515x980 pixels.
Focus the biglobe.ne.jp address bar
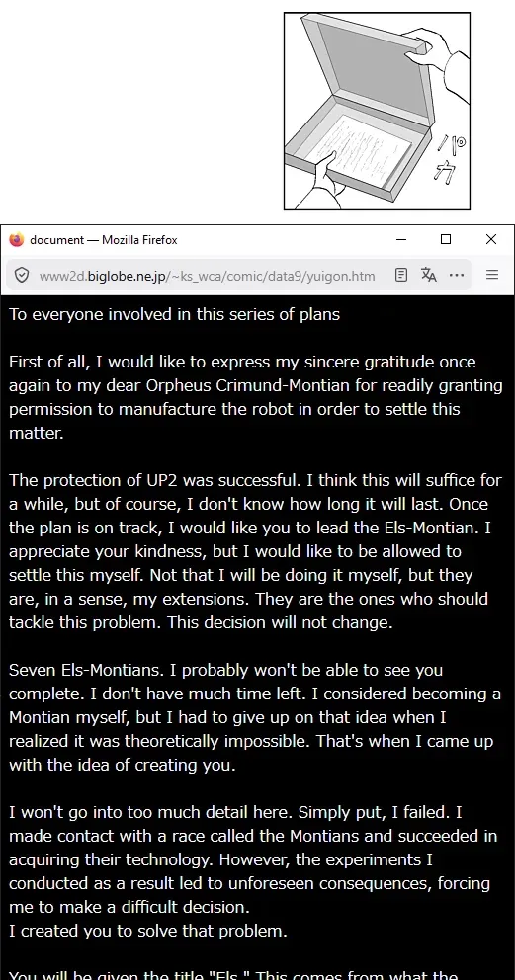point(207,275)
